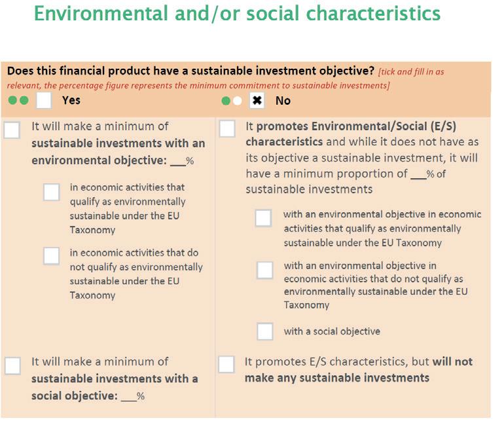
Task: Click the environmental objective percentage blank
Action: [178, 160]
